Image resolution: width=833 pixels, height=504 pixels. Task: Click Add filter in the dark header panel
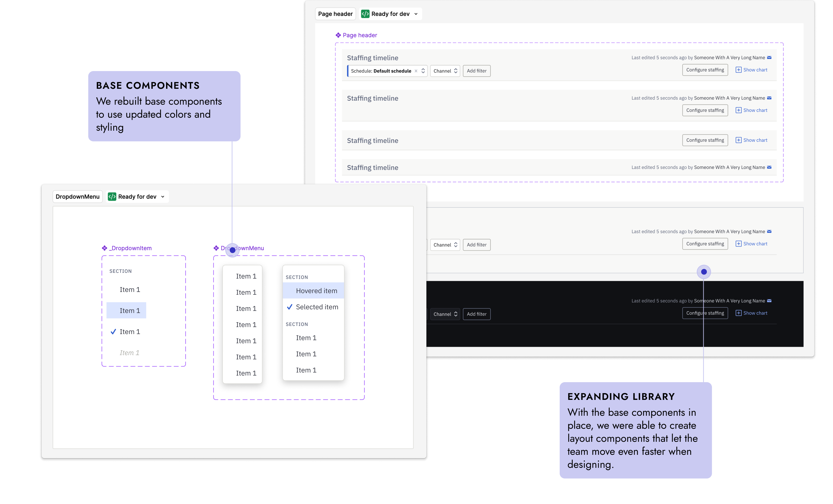click(x=476, y=314)
